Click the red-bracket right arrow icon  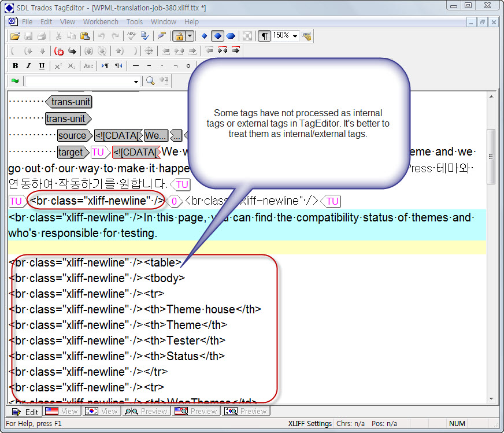(236, 50)
